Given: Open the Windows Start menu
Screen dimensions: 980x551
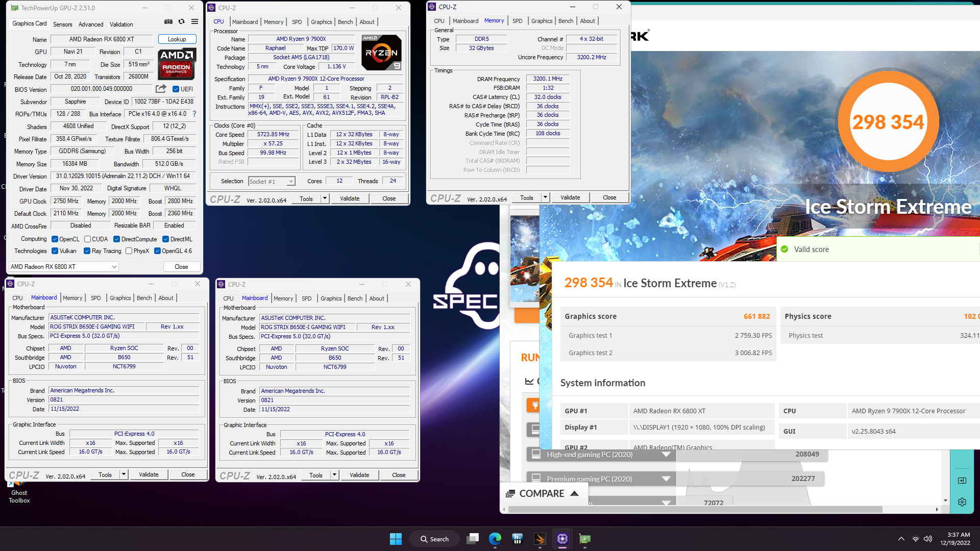Looking at the screenshot, I should pyautogui.click(x=396, y=539).
